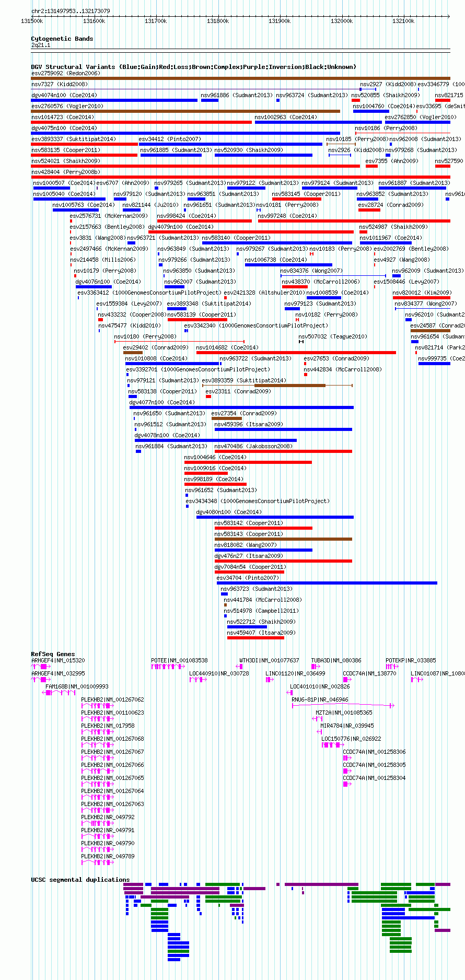Screen dimensions: 465x980
Task: Select gene POTEKP|NR_033885 label
Action: (411, 660)
